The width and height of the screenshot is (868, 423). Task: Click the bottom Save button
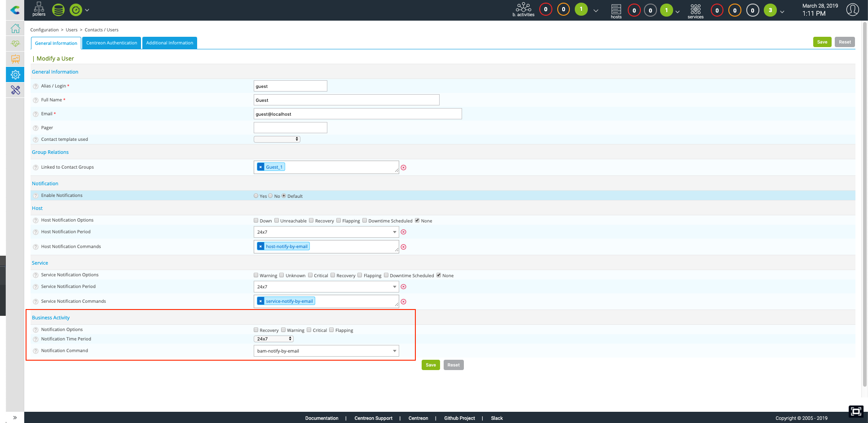pos(430,365)
